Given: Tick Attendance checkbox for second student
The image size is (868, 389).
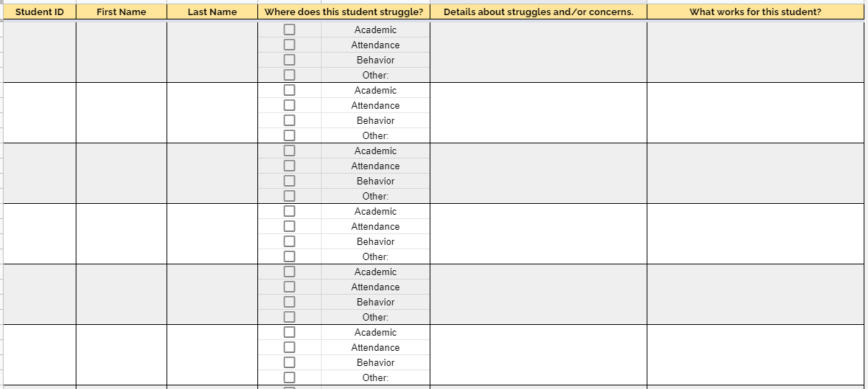Looking at the screenshot, I should click(x=289, y=105).
